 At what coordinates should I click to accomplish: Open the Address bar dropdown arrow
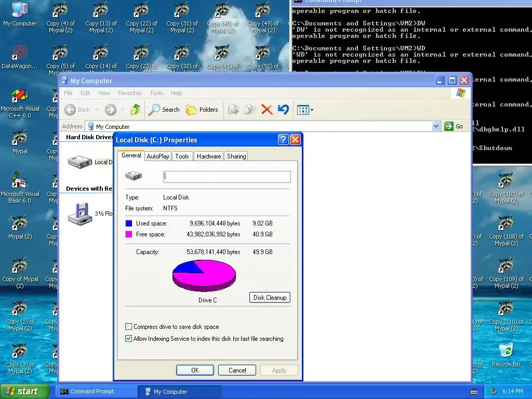click(436, 126)
